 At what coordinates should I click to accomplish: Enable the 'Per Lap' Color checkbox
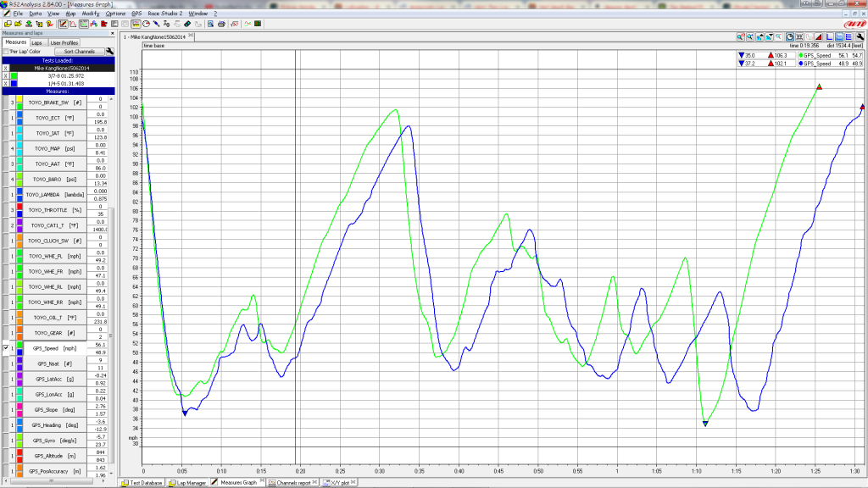(x=7, y=52)
